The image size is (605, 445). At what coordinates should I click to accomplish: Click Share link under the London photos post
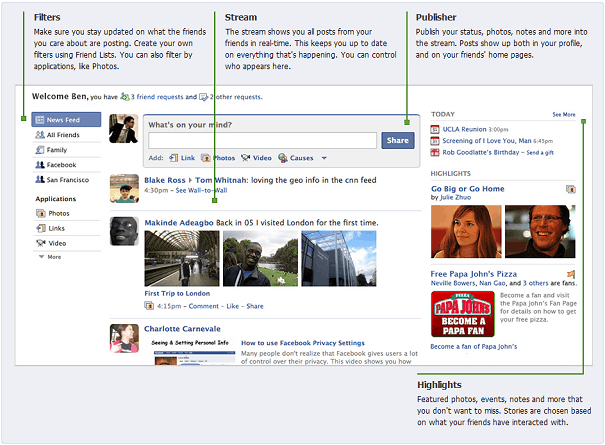(255, 306)
